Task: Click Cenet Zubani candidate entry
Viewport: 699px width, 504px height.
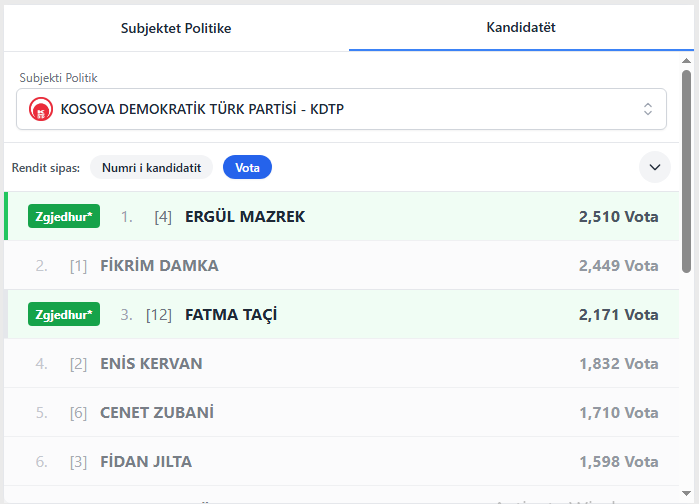Action: 157,413
